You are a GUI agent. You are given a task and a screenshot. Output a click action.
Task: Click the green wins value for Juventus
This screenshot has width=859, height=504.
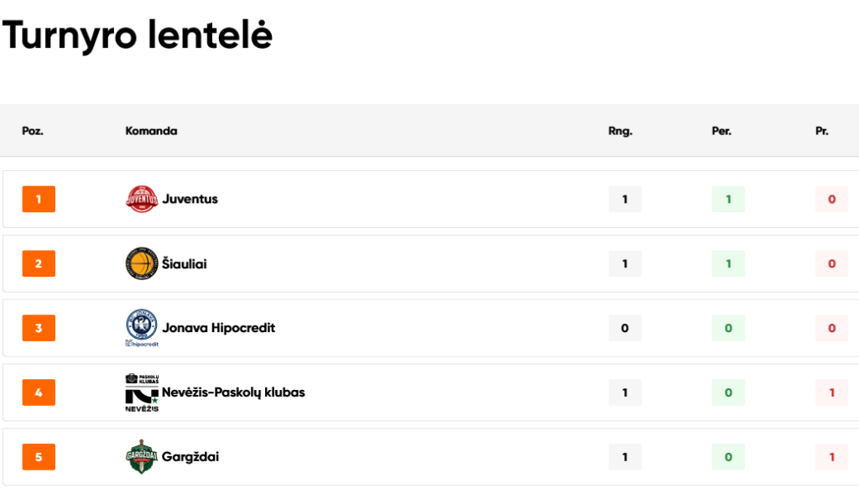point(728,200)
